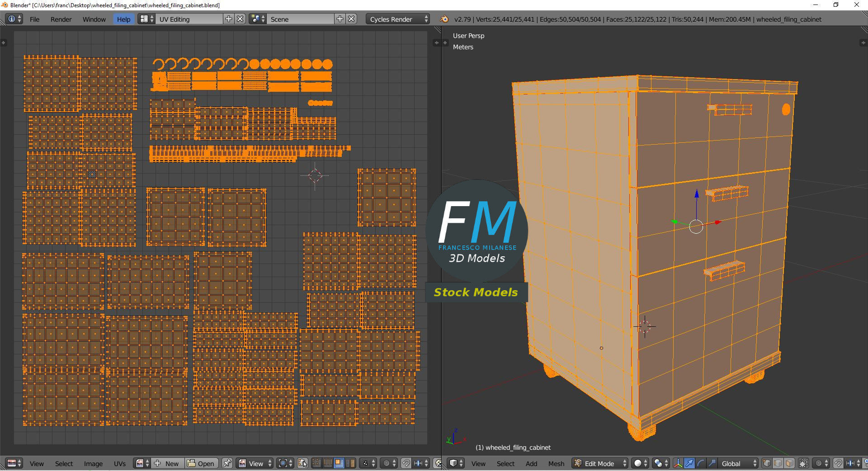Click the UV Editing layout name field

(189, 19)
